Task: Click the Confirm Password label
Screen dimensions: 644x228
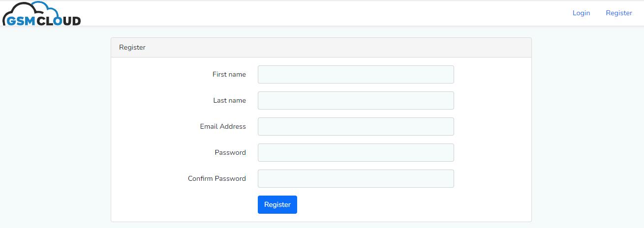Action: tap(216, 179)
